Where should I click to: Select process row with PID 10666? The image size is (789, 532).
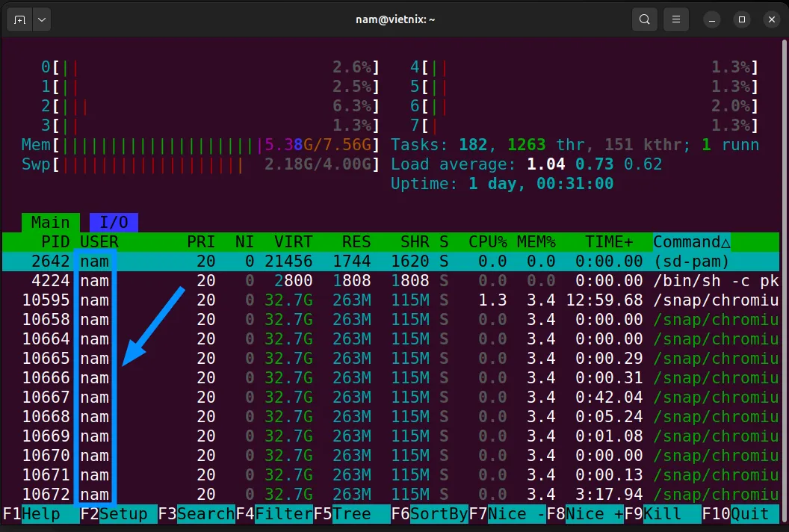(x=391, y=378)
